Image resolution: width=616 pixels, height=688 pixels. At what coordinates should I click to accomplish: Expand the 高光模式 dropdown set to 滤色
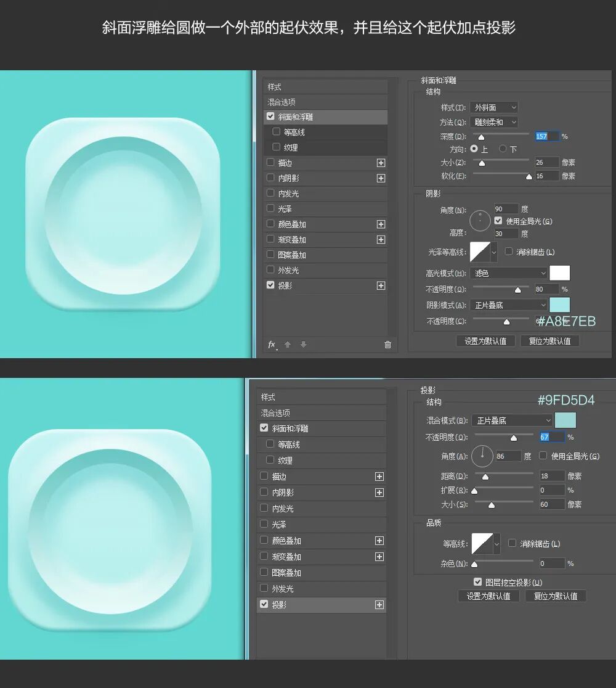508,273
